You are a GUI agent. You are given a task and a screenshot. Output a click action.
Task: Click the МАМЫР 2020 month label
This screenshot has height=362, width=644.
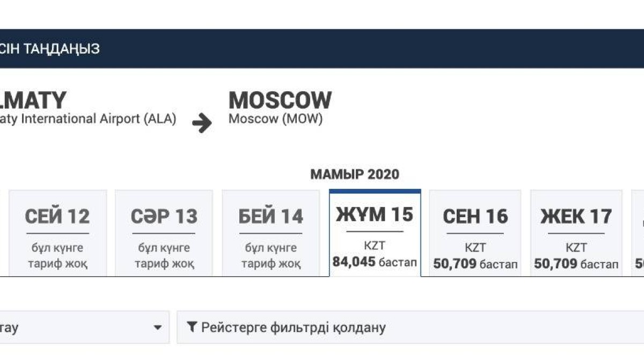355,174
